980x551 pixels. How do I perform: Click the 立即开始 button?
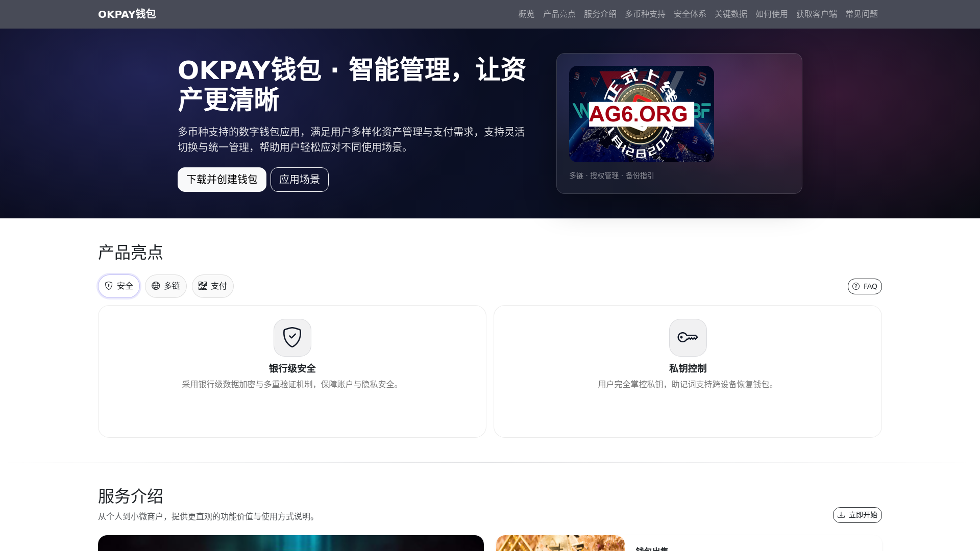[x=857, y=515]
